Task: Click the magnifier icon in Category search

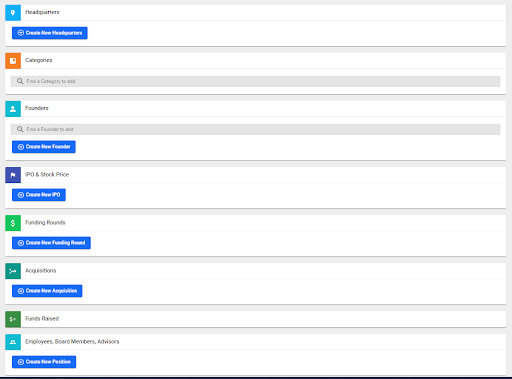Action: (x=20, y=81)
